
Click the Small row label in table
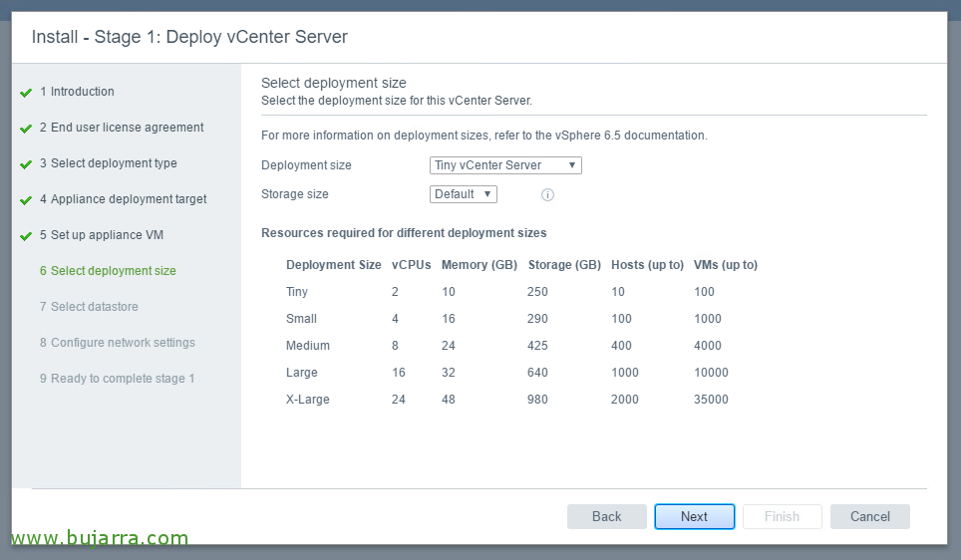coord(301,319)
